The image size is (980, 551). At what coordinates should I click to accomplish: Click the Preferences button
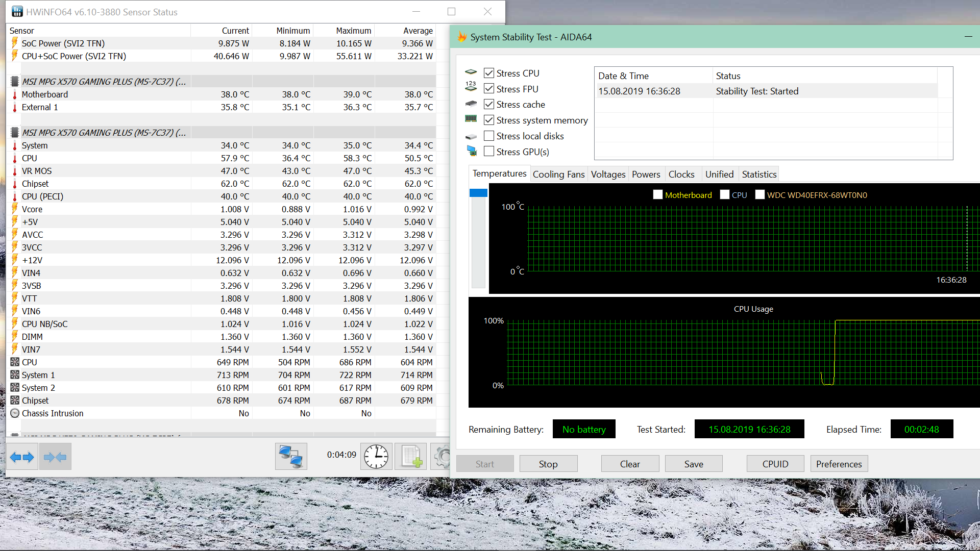click(839, 464)
